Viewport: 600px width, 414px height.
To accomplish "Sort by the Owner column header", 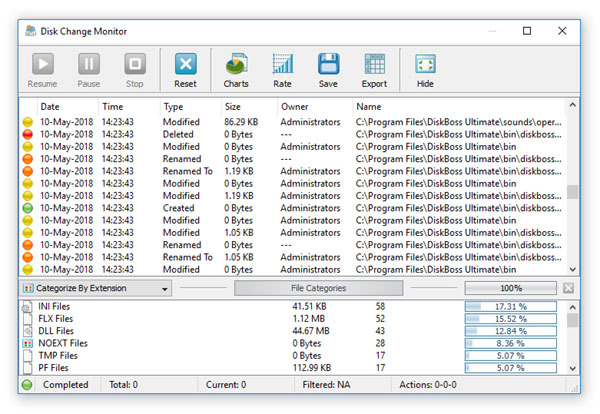I will (x=295, y=107).
